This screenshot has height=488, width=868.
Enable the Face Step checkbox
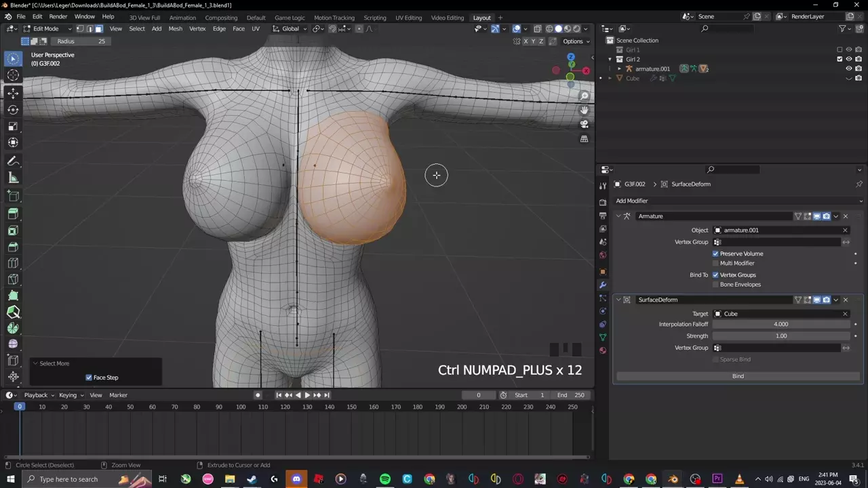coord(89,378)
